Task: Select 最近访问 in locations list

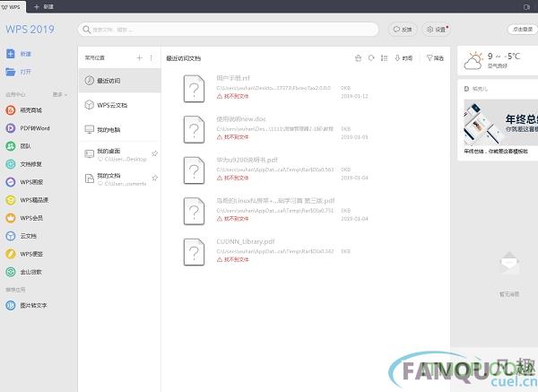Action: coord(119,81)
